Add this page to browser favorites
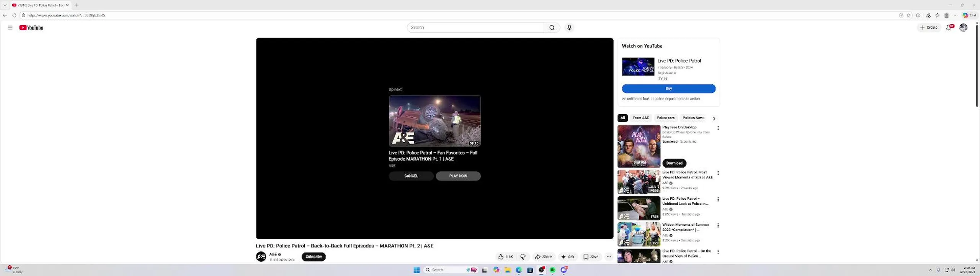This screenshot has width=980, height=276. 908,15
